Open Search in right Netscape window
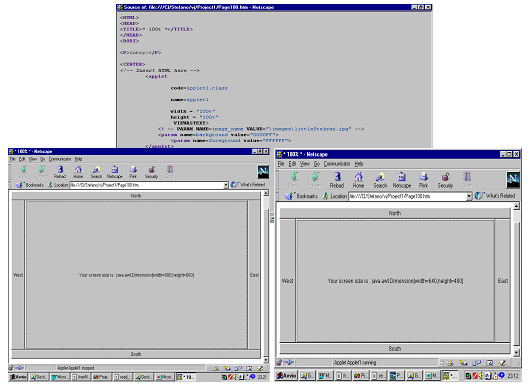The image size is (530, 389). [380, 180]
